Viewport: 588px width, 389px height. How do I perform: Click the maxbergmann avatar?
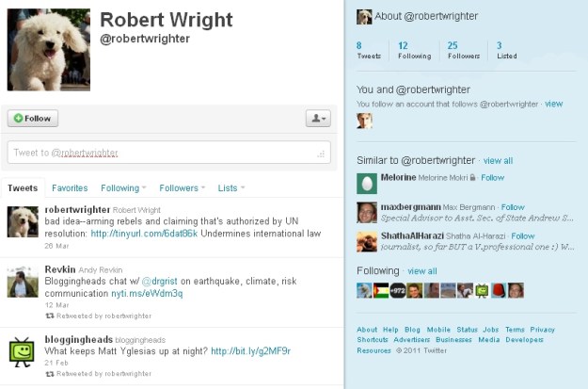[x=367, y=213]
